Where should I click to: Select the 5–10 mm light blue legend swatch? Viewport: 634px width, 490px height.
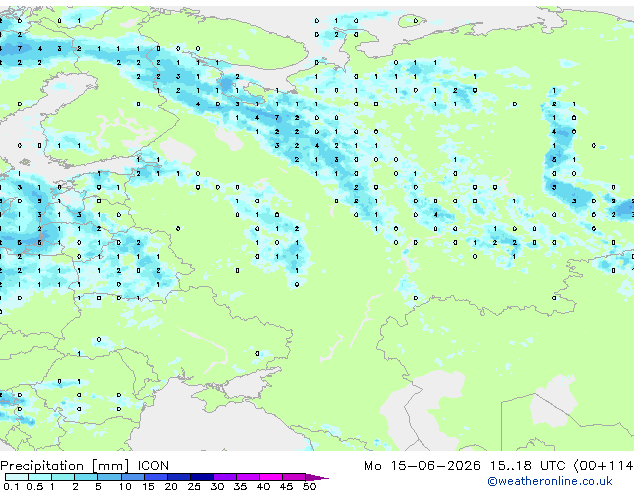tap(109, 477)
